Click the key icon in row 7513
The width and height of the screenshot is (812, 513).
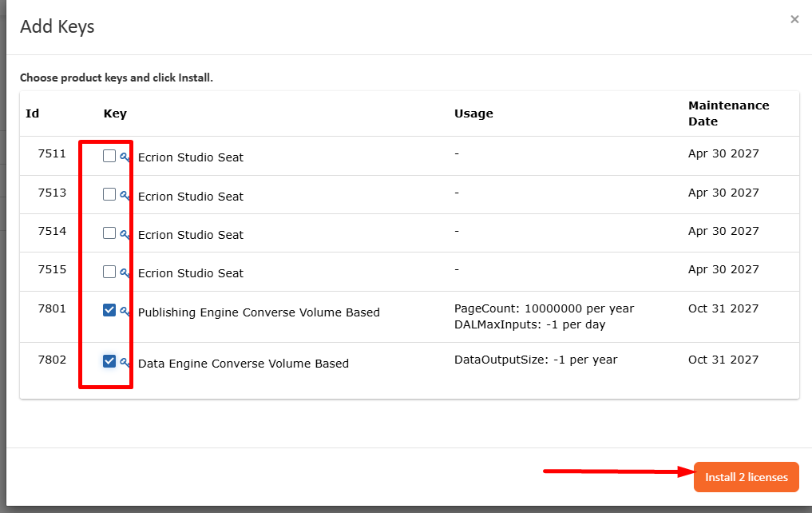pos(125,196)
